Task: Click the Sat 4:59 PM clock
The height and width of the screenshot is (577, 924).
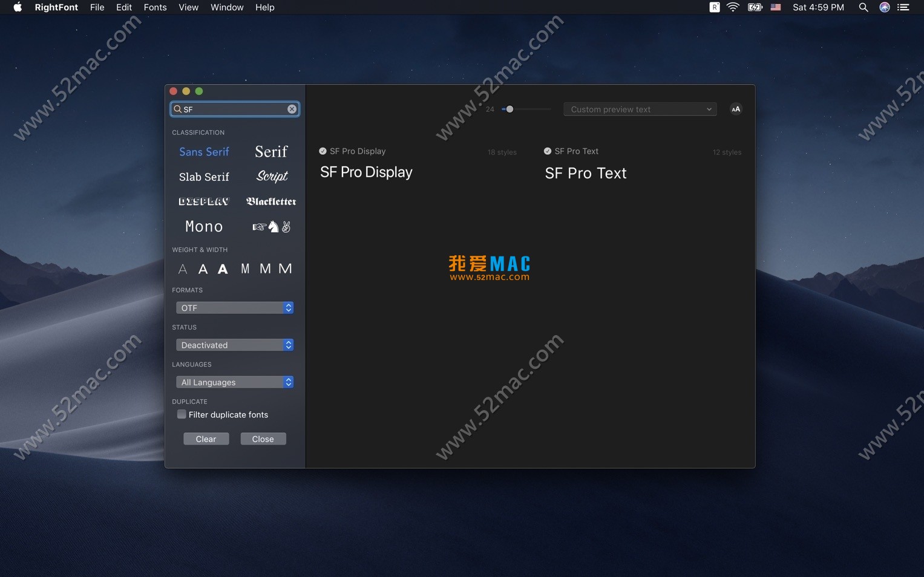Action: click(x=818, y=7)
